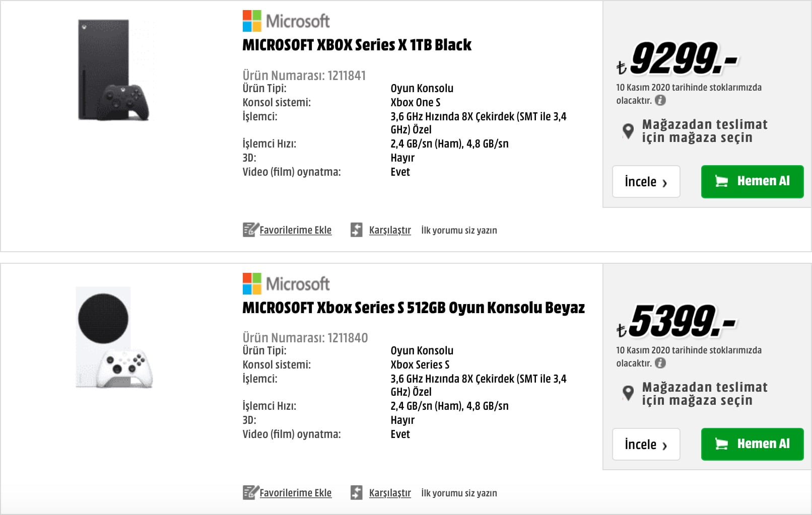
Task: Click Hemen Al for the Xbox Series X
Action: click(x=752, y=182)
